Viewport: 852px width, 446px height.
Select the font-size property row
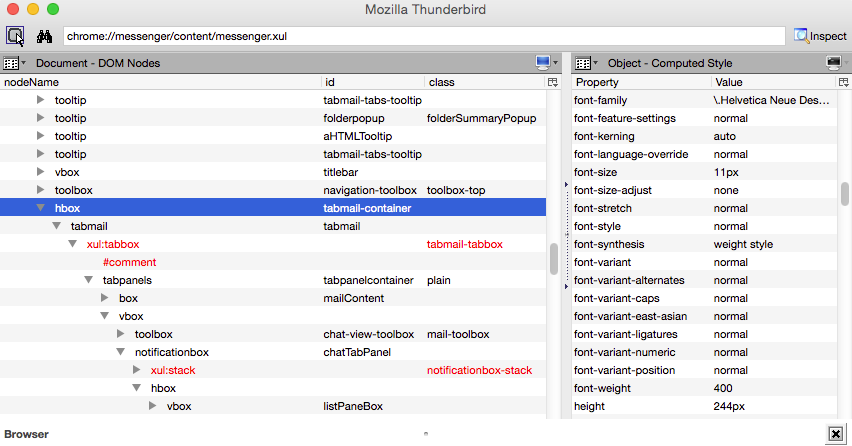click(704, 172)
